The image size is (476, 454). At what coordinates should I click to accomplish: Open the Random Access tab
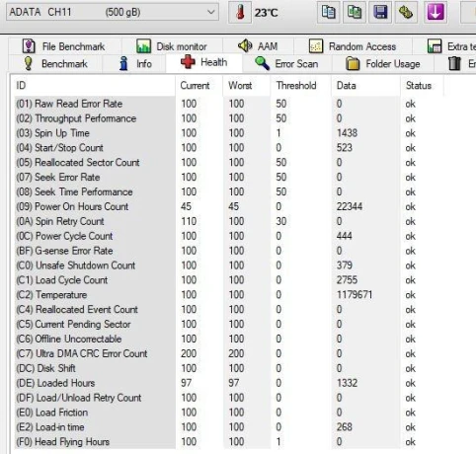353,46
